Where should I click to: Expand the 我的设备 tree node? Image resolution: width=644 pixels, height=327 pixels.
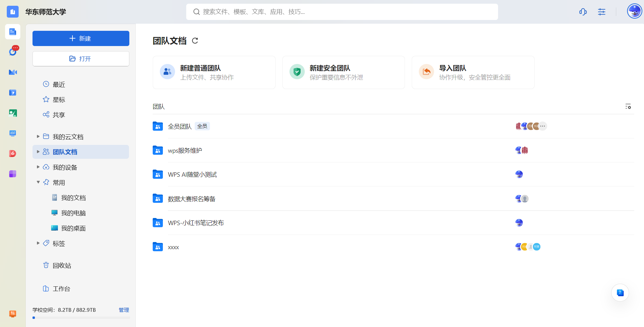click(x=38, y=167)
